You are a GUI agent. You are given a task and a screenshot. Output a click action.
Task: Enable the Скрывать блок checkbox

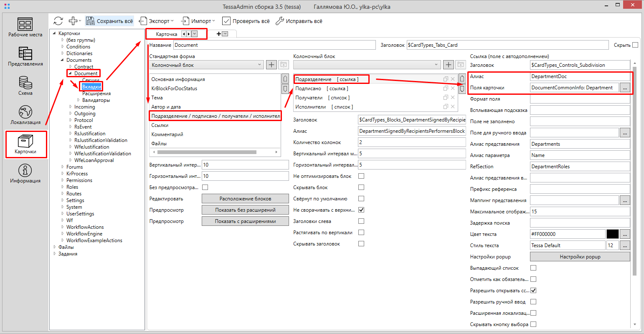click(x=361, y=187)
